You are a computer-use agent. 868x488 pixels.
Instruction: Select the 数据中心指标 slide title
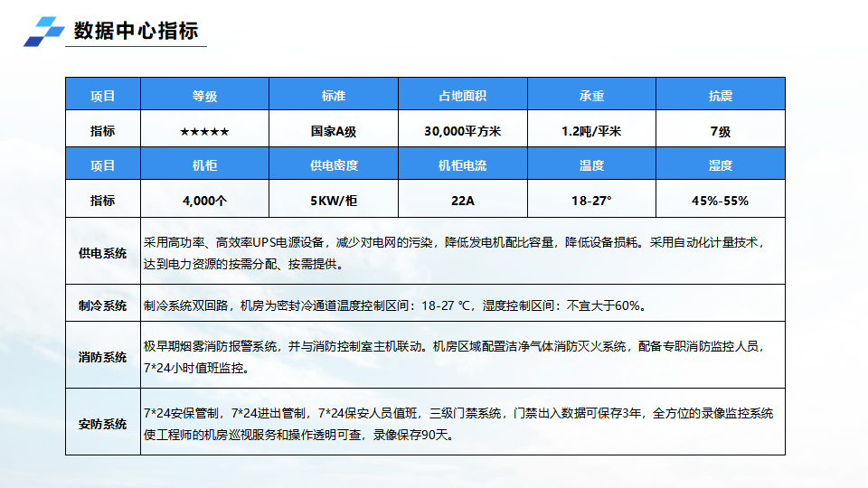tap(136, 30)
